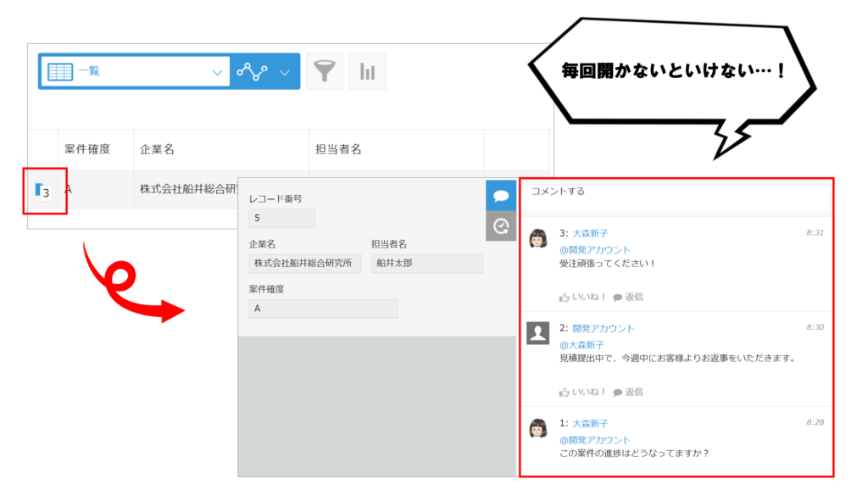
Task: Select the line graph icon in the view bar
Action: click(253, 70)
